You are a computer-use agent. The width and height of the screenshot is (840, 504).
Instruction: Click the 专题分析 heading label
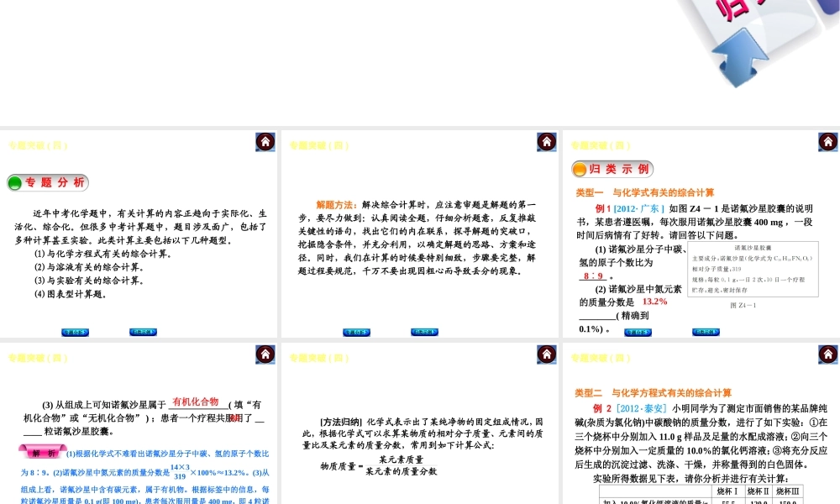[55, 182]
